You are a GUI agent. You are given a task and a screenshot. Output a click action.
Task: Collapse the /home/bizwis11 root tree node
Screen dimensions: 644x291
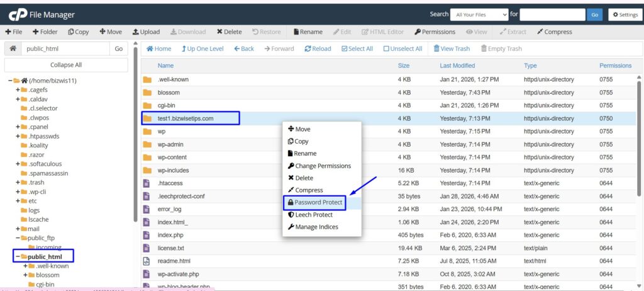[x=10, y=81]
